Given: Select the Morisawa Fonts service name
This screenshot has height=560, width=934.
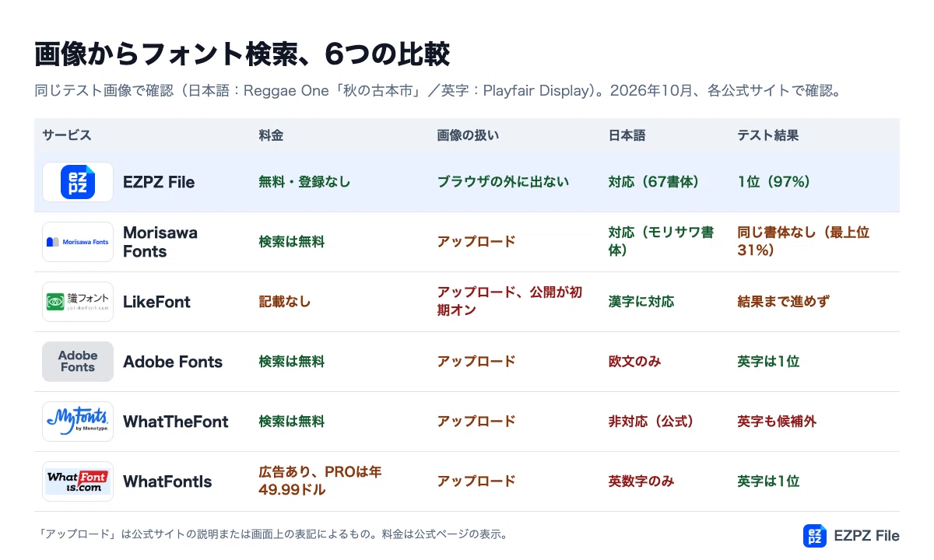Looking at the screenshot, I should 160,242.
